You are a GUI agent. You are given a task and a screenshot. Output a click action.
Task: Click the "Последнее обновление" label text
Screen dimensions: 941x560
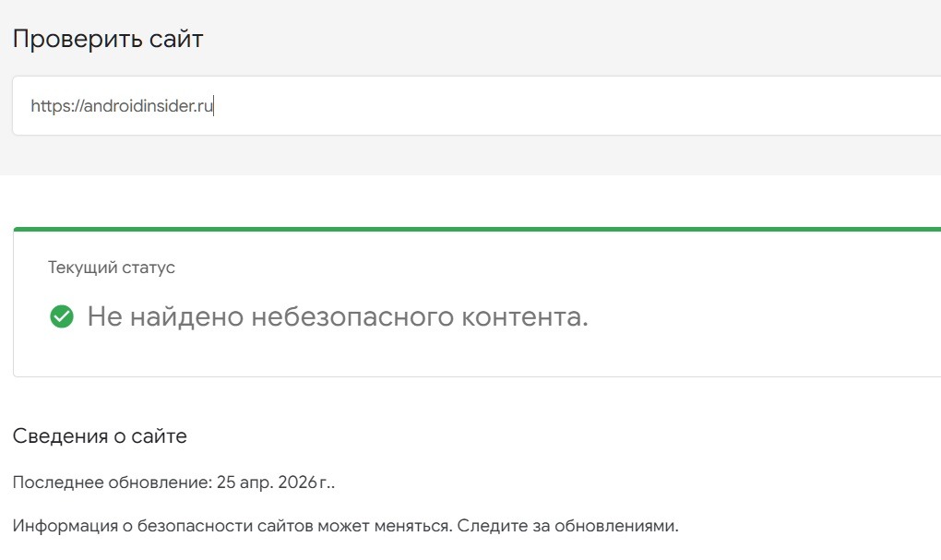click(113, 483)
